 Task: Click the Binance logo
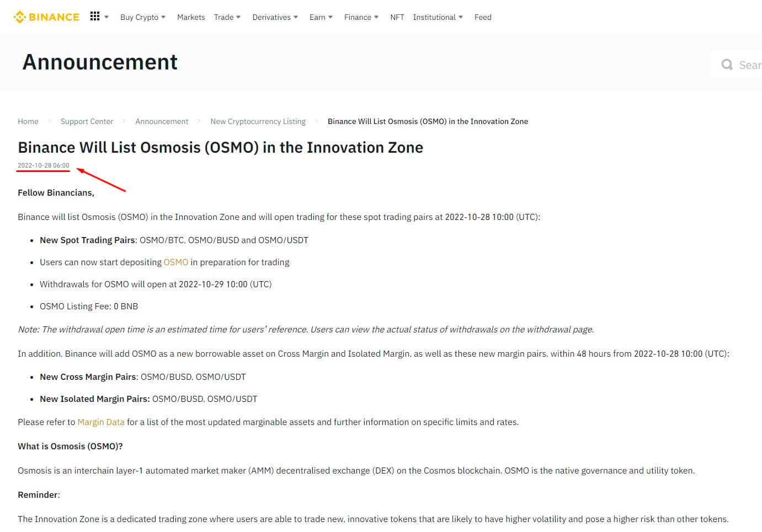(46, 17)
